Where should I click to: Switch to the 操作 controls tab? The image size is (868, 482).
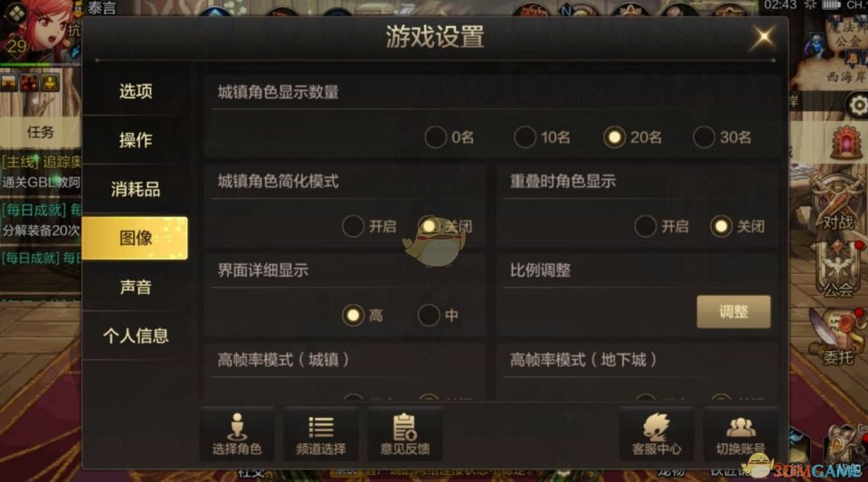pyautogui.click(x=135, y=140)
